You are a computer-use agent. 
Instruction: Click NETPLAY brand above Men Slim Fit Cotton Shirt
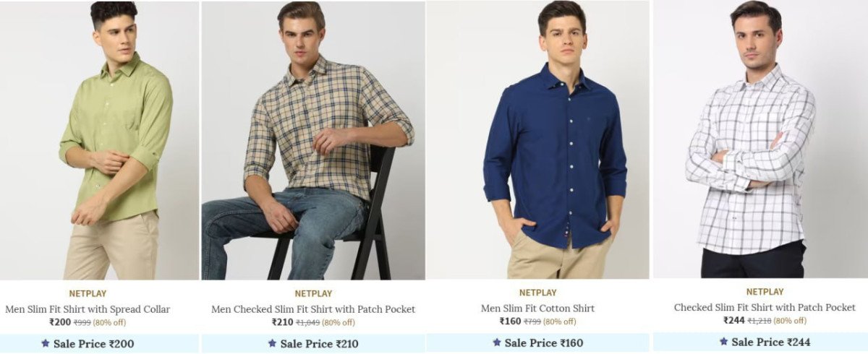tap(537, 293)
